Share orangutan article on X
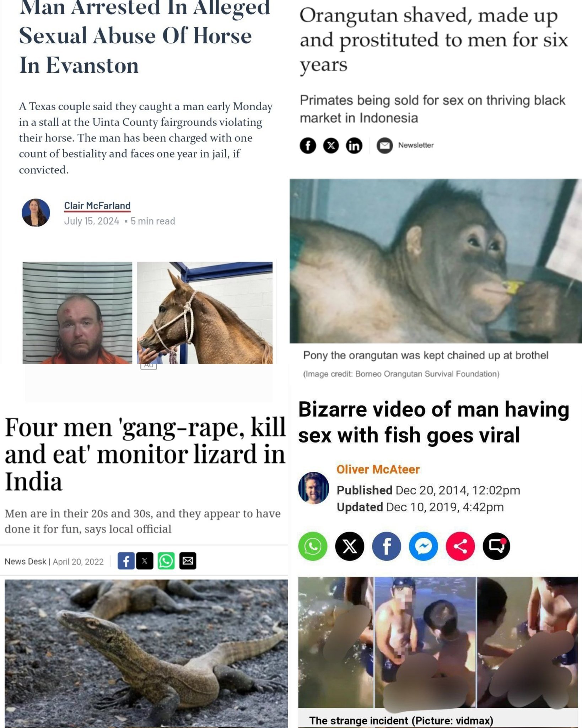The width and height of the screenshot is (582, 728). point(331,145)
